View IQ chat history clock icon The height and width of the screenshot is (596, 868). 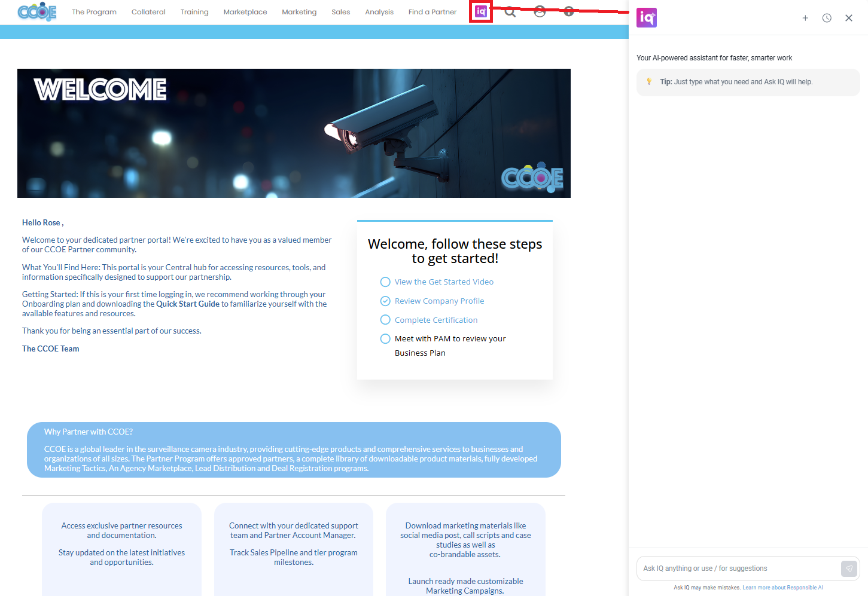[827, 18]
